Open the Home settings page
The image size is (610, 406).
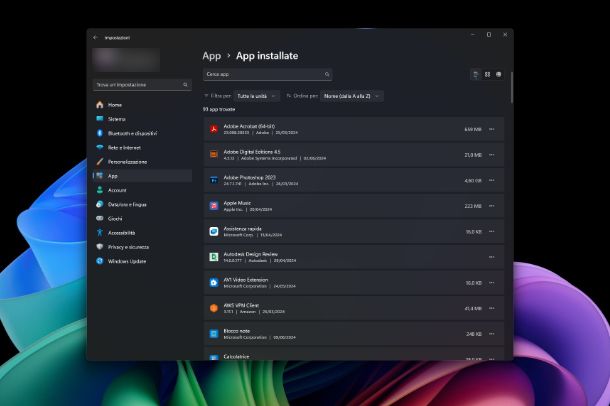click(x=142, y=105)
